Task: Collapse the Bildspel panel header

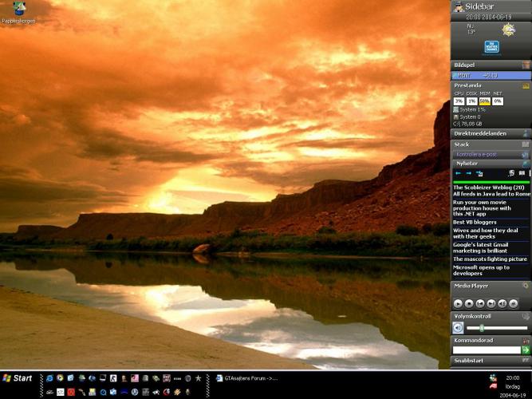Action: (491, 65)
